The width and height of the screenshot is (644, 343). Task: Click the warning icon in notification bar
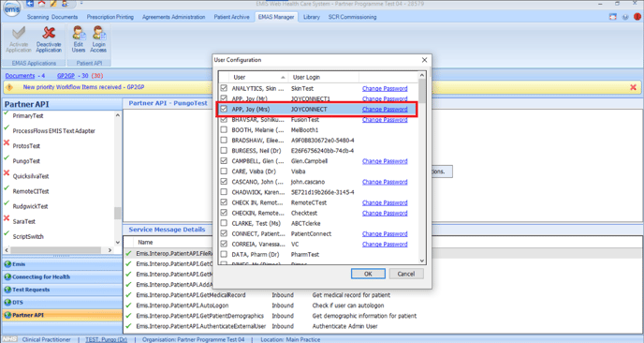pos(9,87)
